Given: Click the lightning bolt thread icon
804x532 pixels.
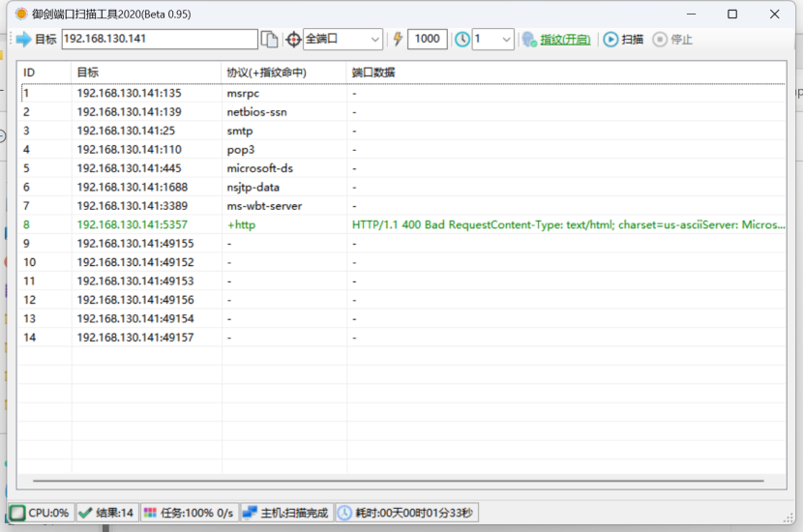Looking at the screenshot, I should point(398,39).
